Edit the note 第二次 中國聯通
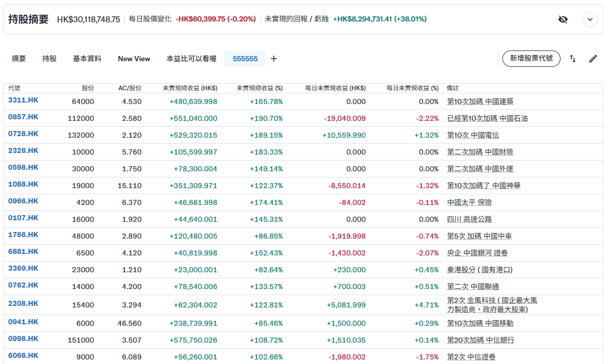 [x=473, y=287]
